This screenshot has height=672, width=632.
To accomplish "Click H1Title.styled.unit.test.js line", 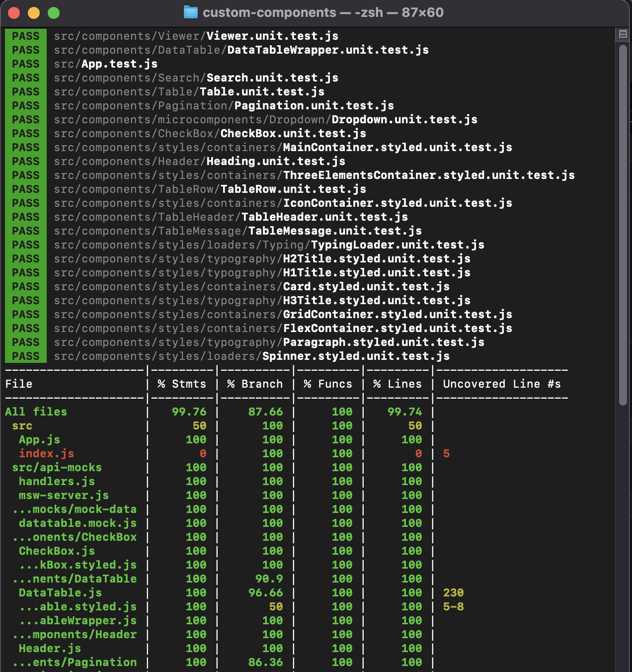I will click(262, 273).
